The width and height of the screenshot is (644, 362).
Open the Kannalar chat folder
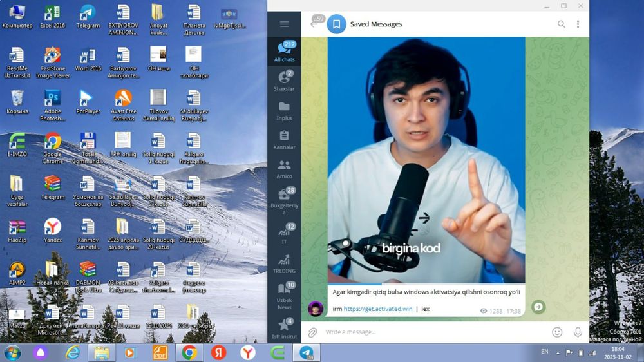pos(284,139)
